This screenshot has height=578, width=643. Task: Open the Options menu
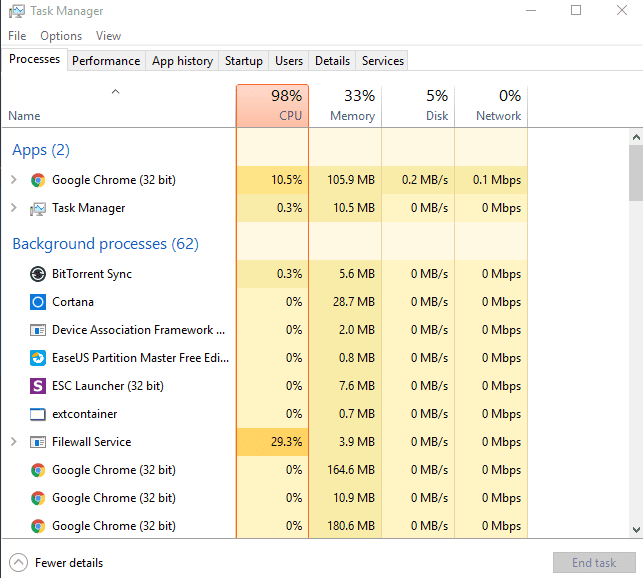(61, 36)
